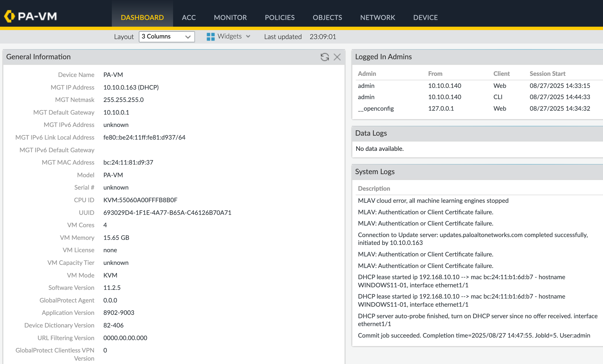Image resolution: width=603 pixels, height=364 pixels.
Task: Click the Data Logs widget header
Action: [x=371, y=133]
